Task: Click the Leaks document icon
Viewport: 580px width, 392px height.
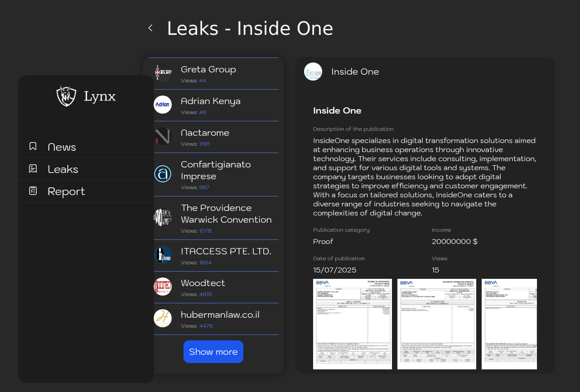Action: (33, 168)
